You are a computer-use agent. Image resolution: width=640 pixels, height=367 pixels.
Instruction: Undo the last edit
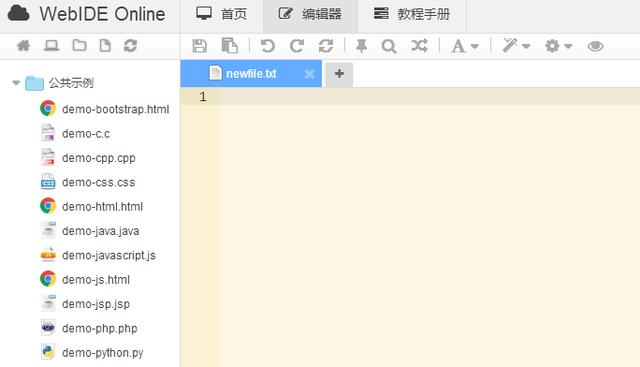coord(268,46)
